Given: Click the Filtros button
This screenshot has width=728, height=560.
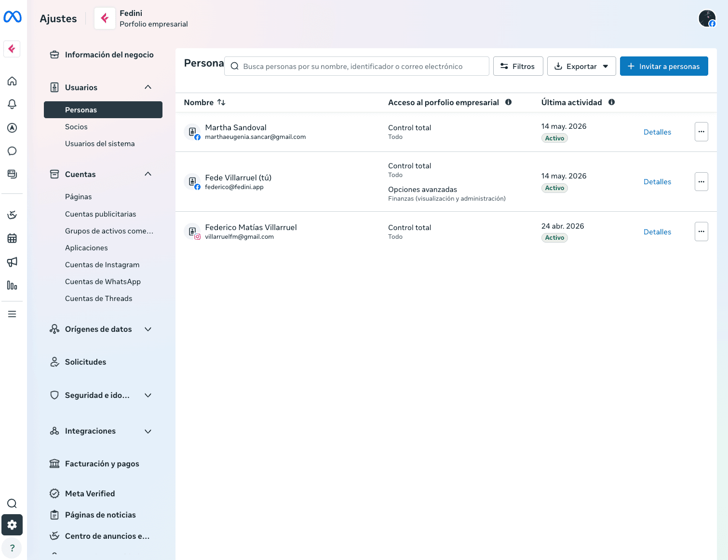Looking at the screenshot, I should point(518,66).
